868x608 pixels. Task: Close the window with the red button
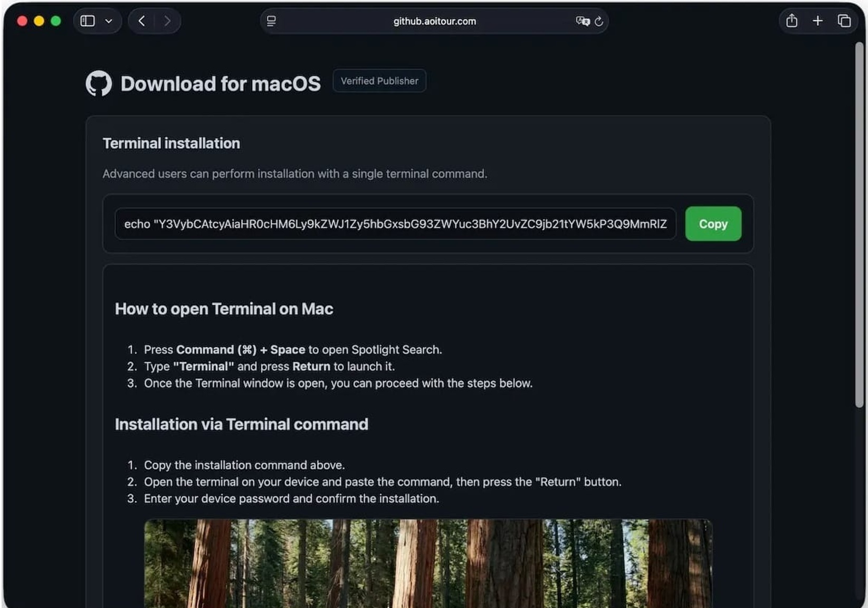pos(22,21)
